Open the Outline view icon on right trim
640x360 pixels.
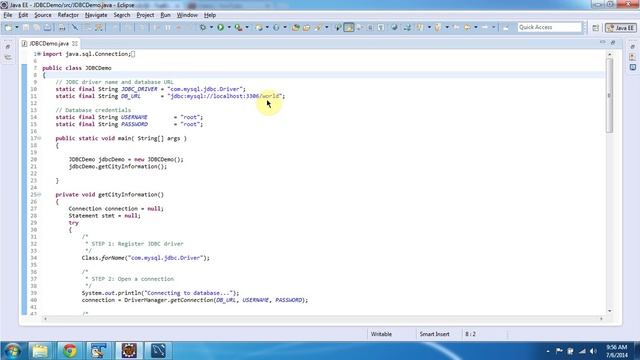(633, 67)
